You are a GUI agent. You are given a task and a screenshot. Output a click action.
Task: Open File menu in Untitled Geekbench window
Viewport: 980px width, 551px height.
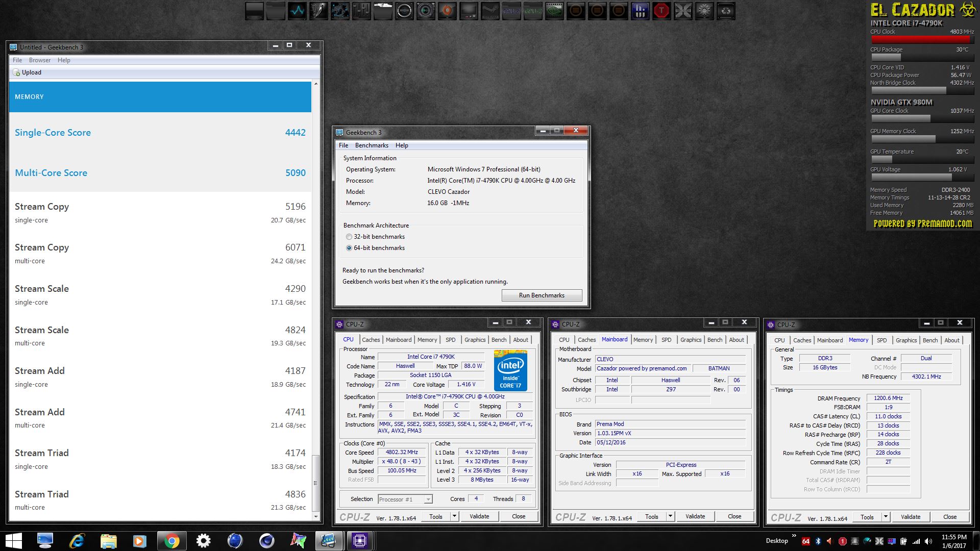(x=17, y=60)
